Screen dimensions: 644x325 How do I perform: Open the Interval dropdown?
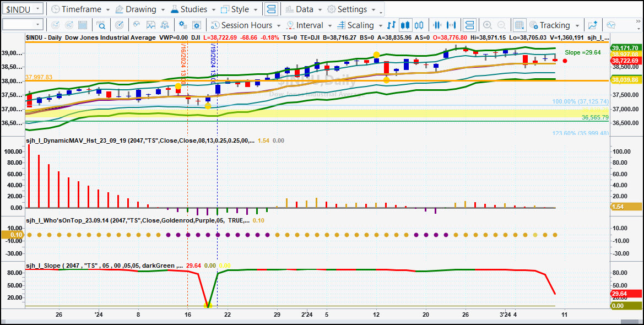coord(309,25)
